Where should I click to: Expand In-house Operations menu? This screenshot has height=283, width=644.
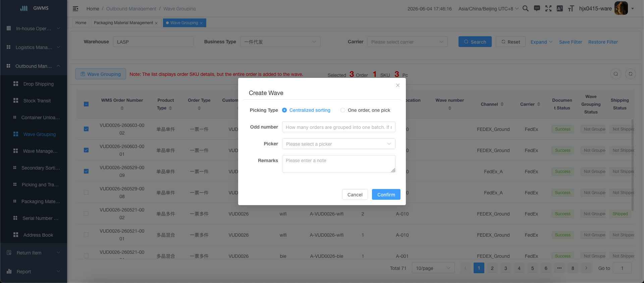34,29
